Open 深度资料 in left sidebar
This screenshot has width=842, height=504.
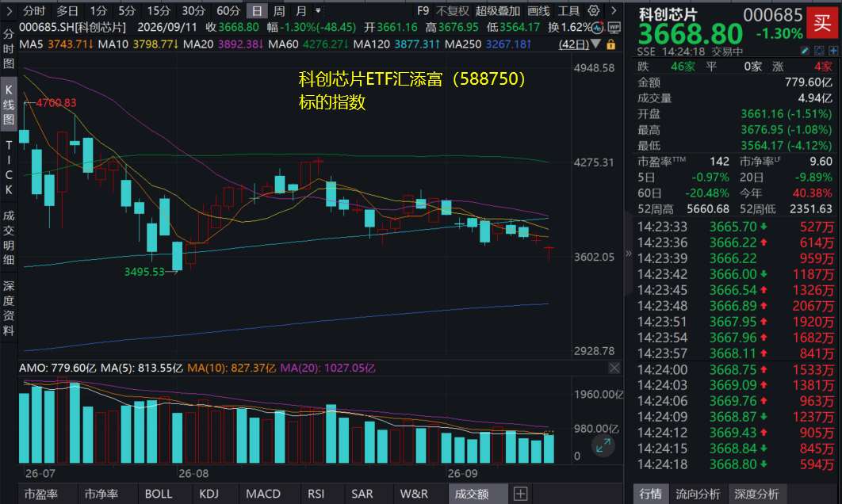(x=9, y=308)
